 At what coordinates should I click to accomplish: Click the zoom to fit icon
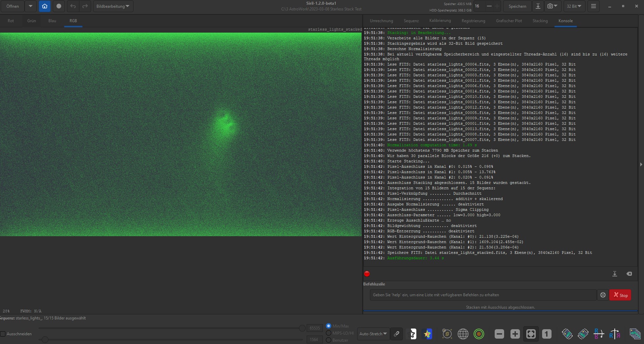coord(531,334)
